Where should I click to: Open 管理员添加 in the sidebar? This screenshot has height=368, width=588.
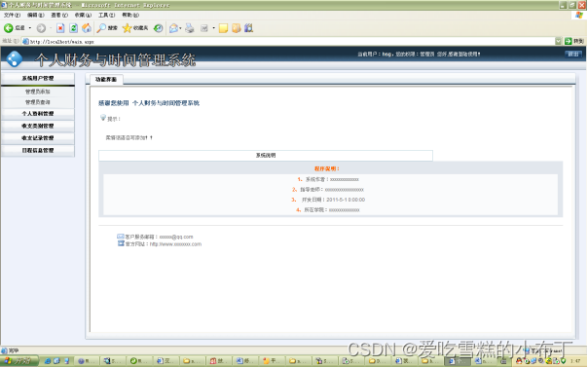point(38,92)
